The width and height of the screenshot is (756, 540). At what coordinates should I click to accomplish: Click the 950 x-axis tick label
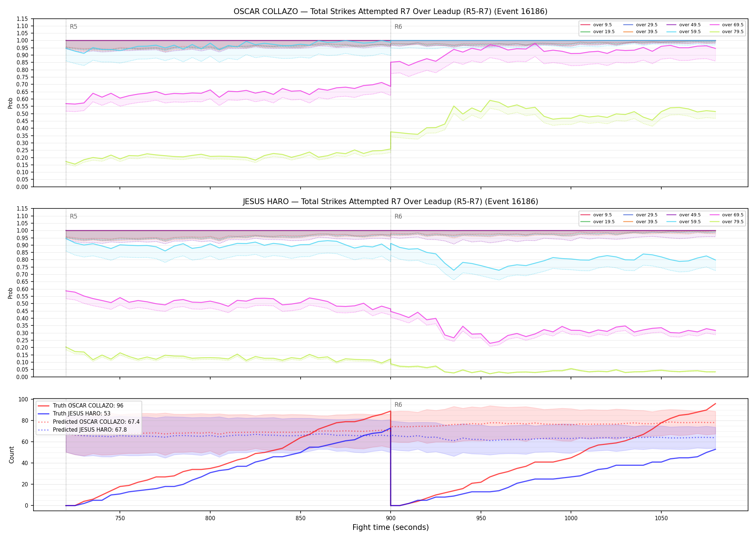481,518
